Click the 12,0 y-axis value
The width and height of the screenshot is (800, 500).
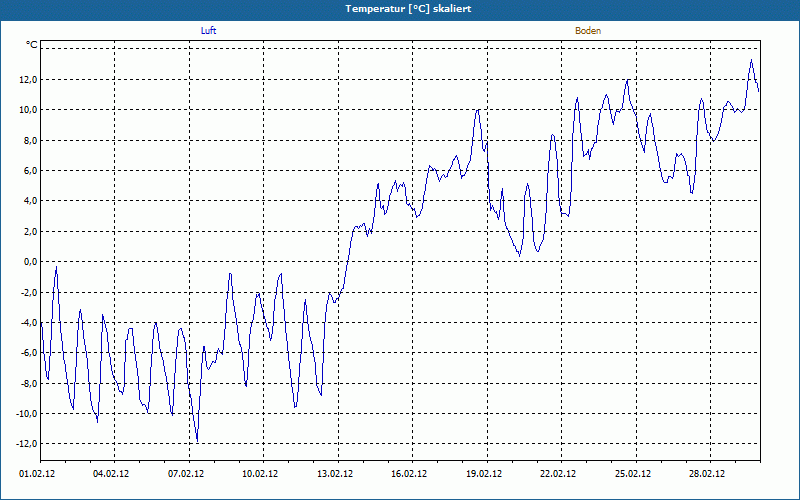(28, 80)
